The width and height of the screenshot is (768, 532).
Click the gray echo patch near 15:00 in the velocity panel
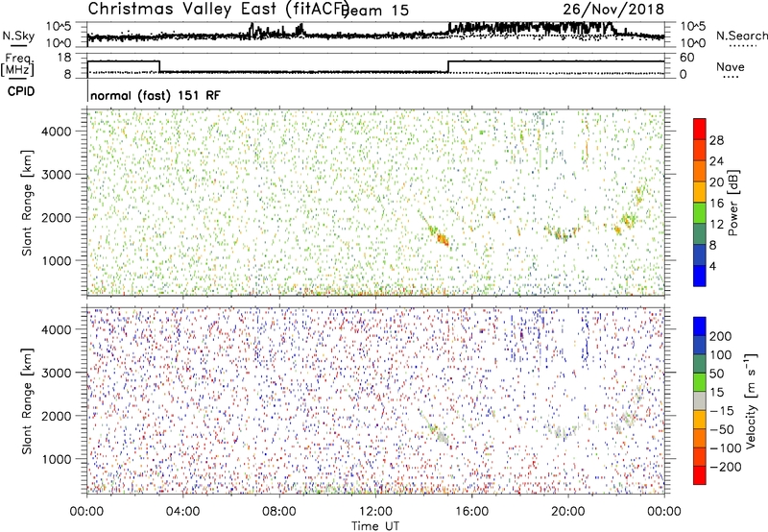coord(443,437)
